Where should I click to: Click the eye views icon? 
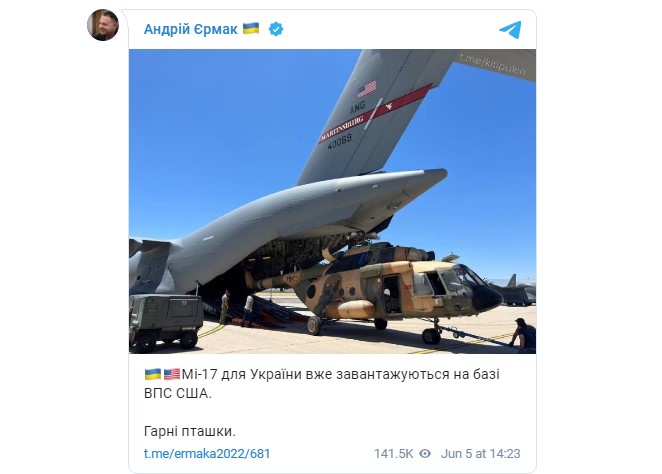[425, 454]
